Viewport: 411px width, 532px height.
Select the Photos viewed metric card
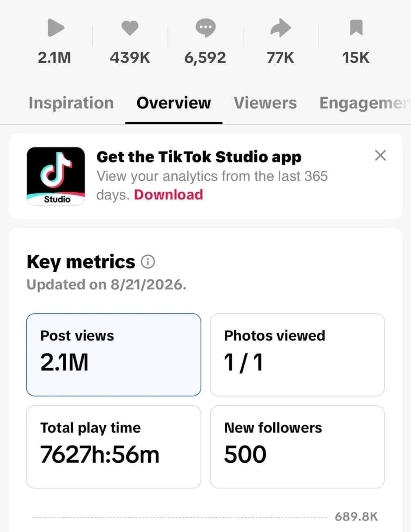point(297,355)
